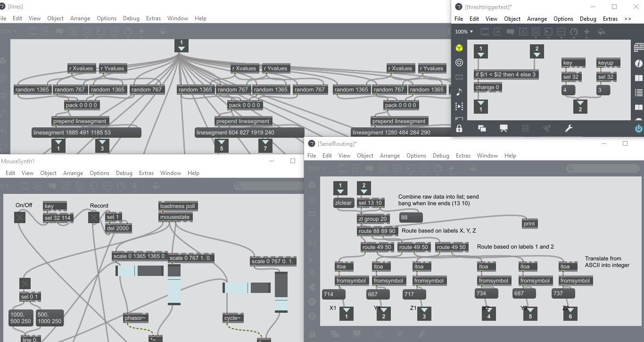Click the music note Audio icon
The height and width of the screenshot is (342, 644).
coord(459,92)
